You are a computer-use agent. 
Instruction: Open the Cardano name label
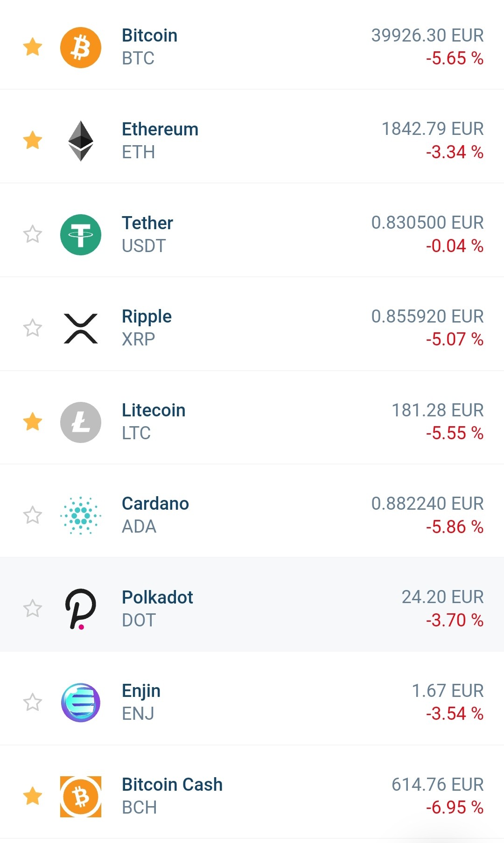[x=155, y=504]
